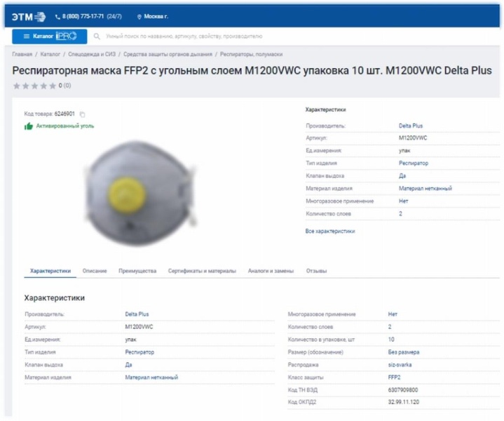Viewport: 504px width, 421px height.
Task: Open Средства защиты органов дыхания breadcrumb
Action: point(168,54)
